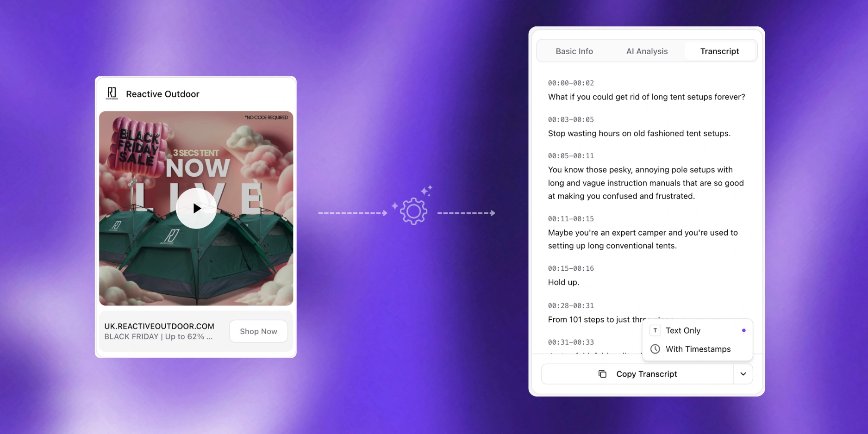
Task: Open the UK.REACTIVEOUTDOOR.COM link
Action: point(159,326)
